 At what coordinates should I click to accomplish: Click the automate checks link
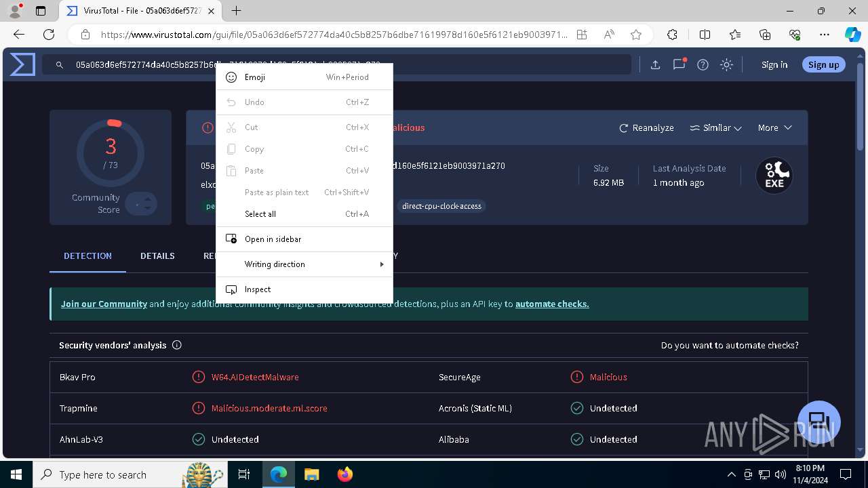[552, 304]
